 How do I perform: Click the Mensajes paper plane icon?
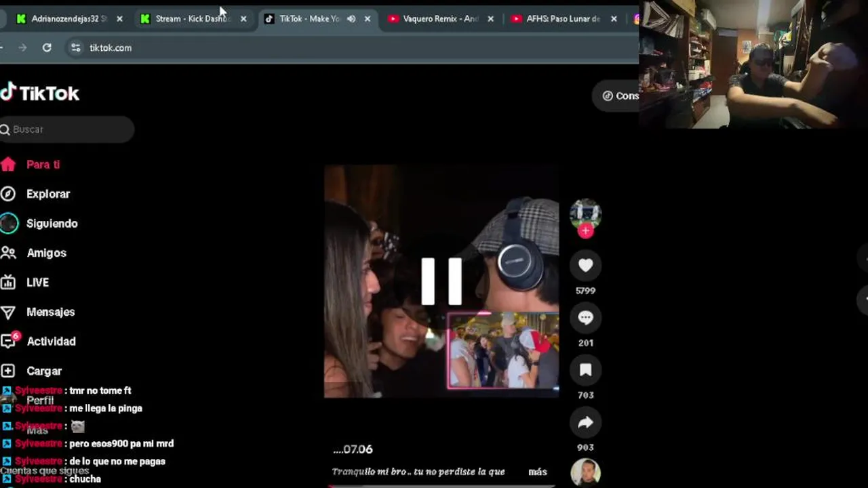coord(8,312)
